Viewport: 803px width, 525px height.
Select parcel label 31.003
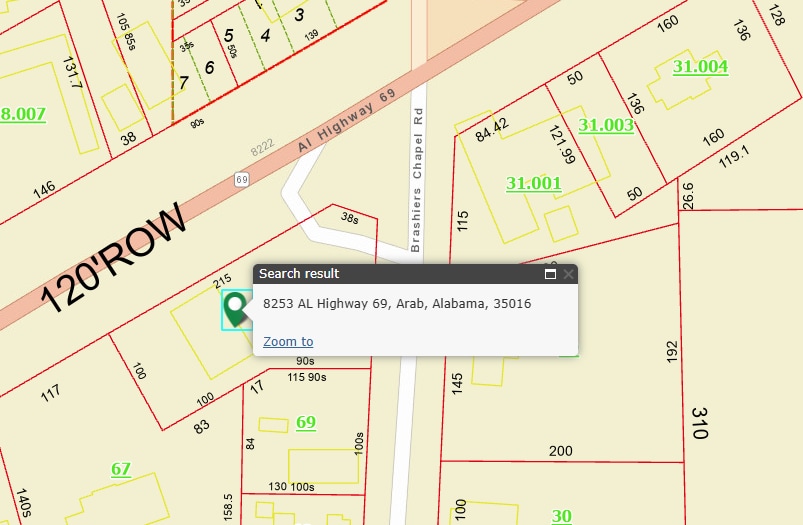[x=606, y=125]
